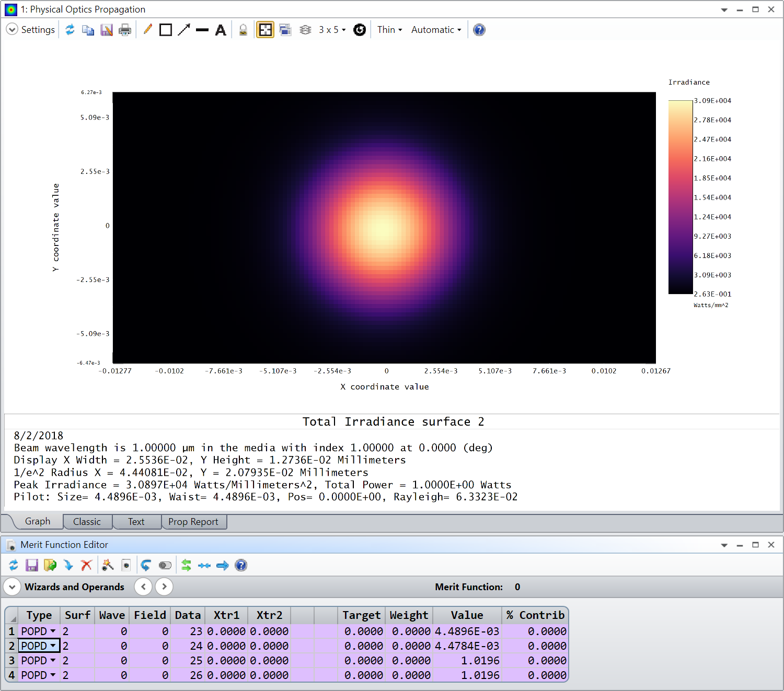
Task: Click the Value cell 4.4896E-03
Action: [x=467, y=631]
